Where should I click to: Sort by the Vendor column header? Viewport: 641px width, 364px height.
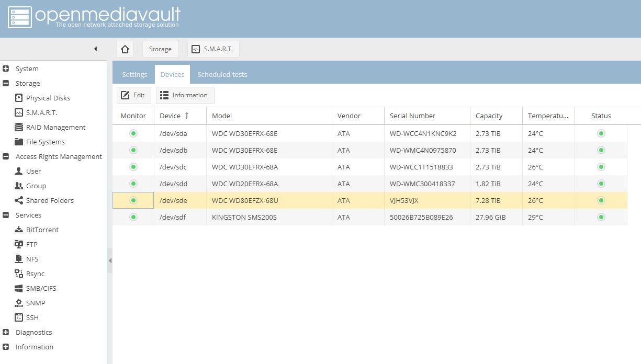click(358, 116)
